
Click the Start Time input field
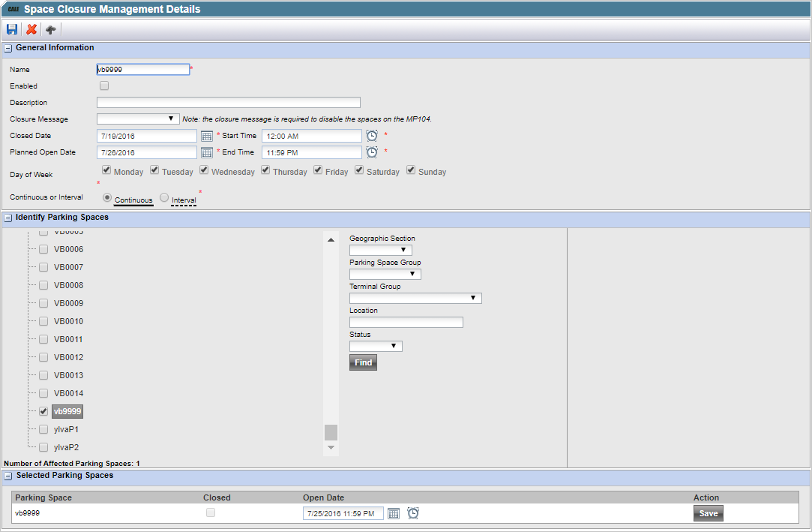(312, 137)
